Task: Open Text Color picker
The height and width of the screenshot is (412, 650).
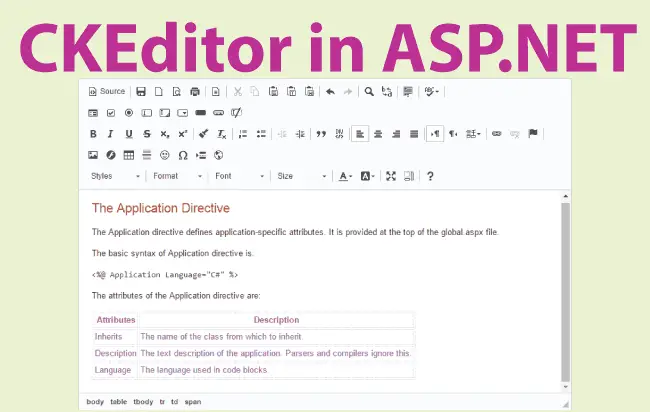Action: 345,177
